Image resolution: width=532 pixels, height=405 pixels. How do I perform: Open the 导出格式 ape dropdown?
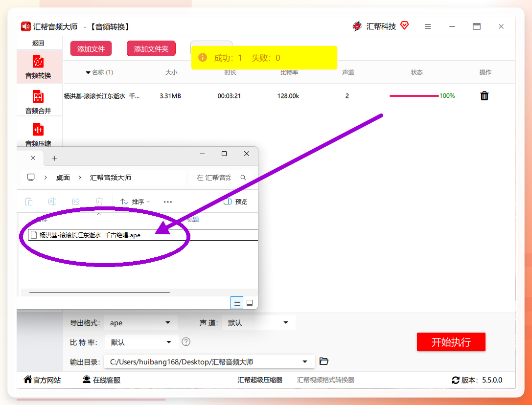[x=141, y=322]
